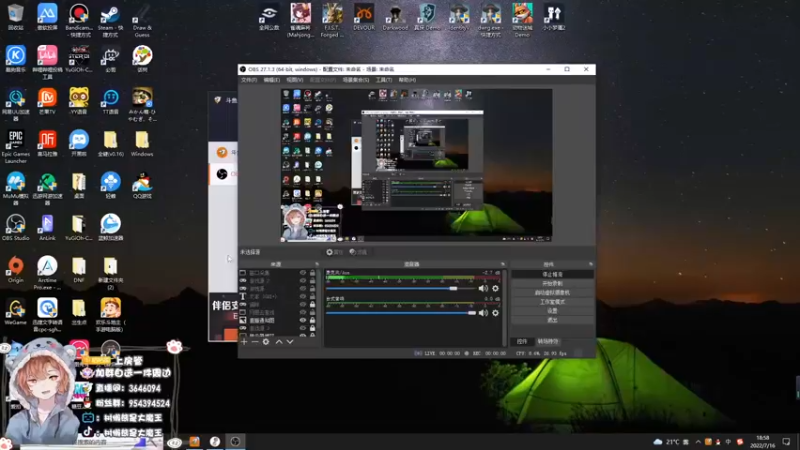Open source 滤镜 filters button above sources
Viewport: 800px width, 450px height.
pyautogui.click(x=358, y=252)
